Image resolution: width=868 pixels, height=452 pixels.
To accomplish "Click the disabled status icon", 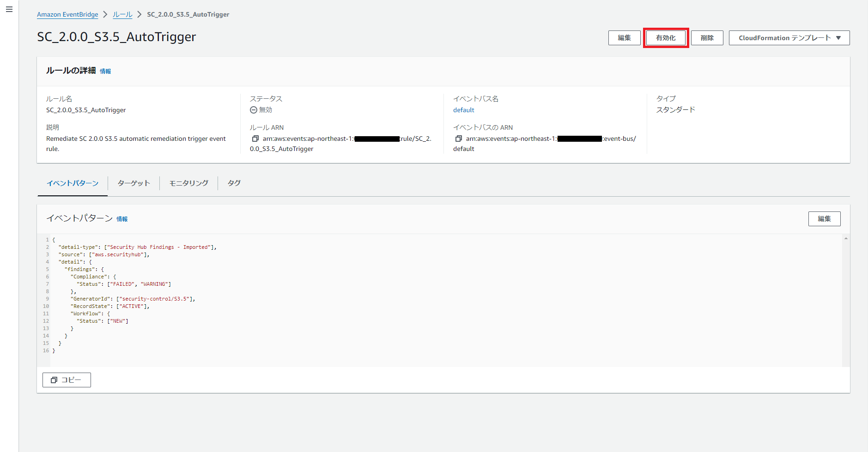I will [x=254, y=110].
